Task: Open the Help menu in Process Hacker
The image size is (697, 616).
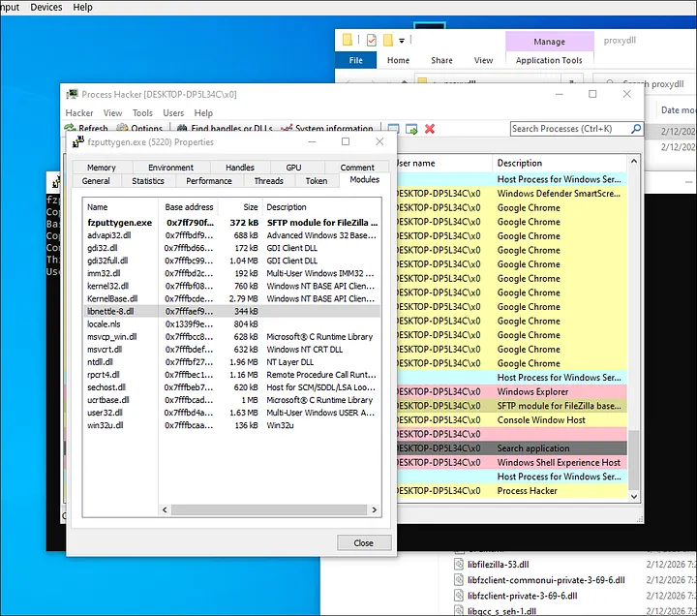Action: tap(203, 113)
